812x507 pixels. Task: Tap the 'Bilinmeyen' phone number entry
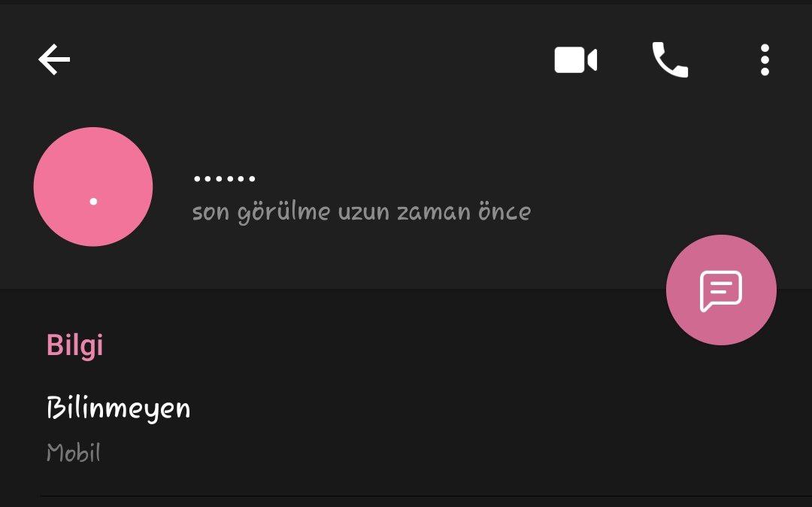[118, 408]
